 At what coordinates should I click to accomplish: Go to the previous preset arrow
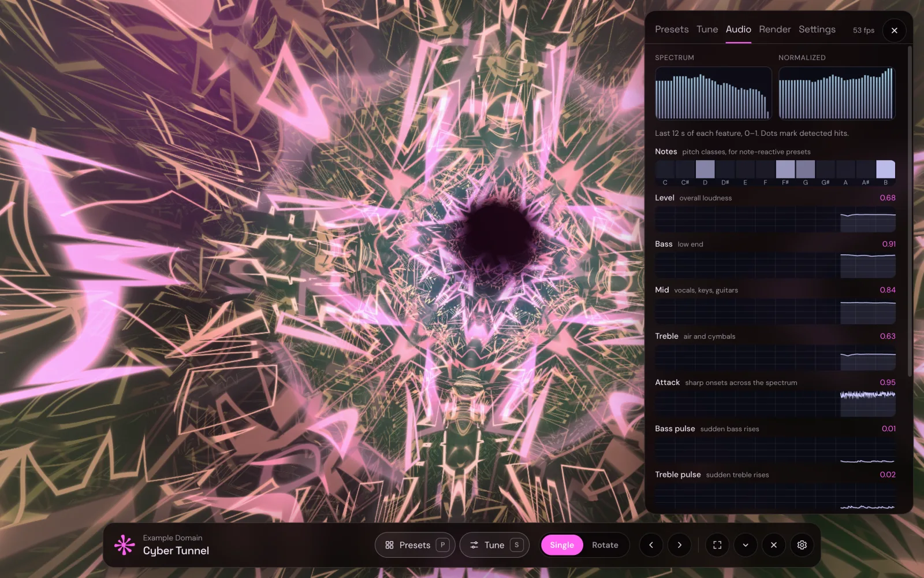(651, 545)
